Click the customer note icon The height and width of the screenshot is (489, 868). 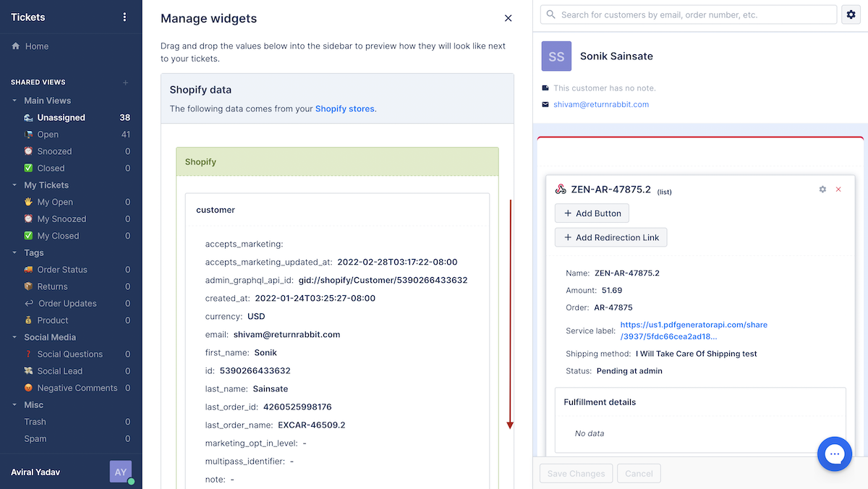click(x=545, y=88)
